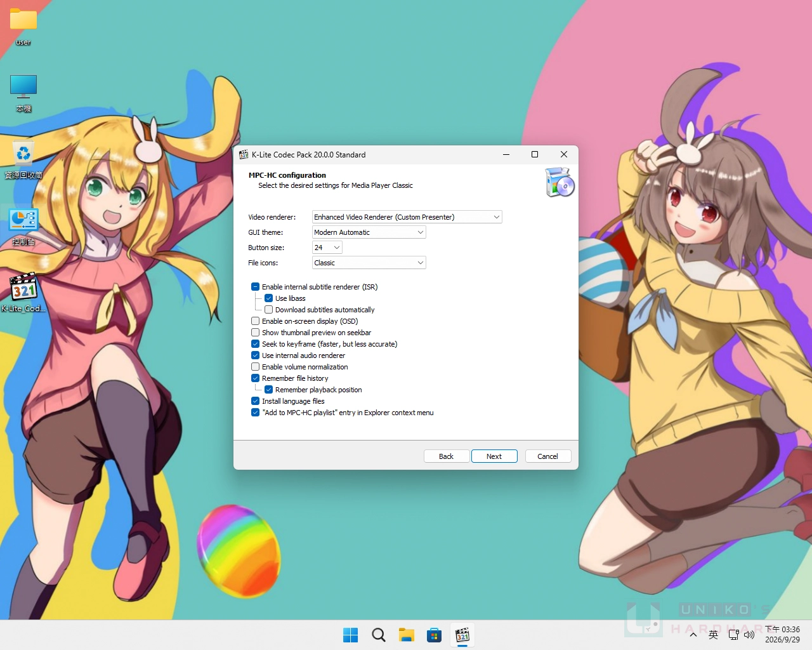This screenshot has height=650, width=812.
Task: Show hidden system tray icons chevron
Action: pos(693,635)
